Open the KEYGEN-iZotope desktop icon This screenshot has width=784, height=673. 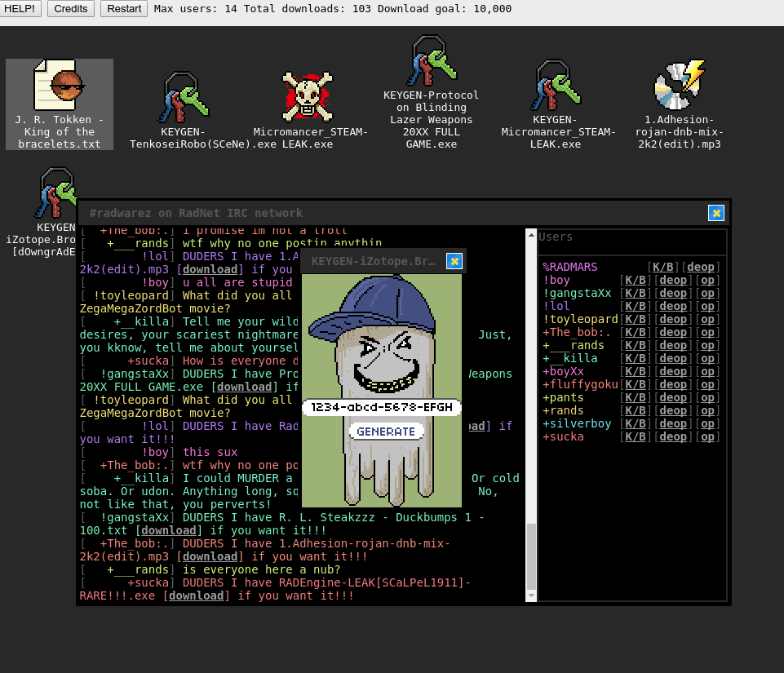[41, 212]
